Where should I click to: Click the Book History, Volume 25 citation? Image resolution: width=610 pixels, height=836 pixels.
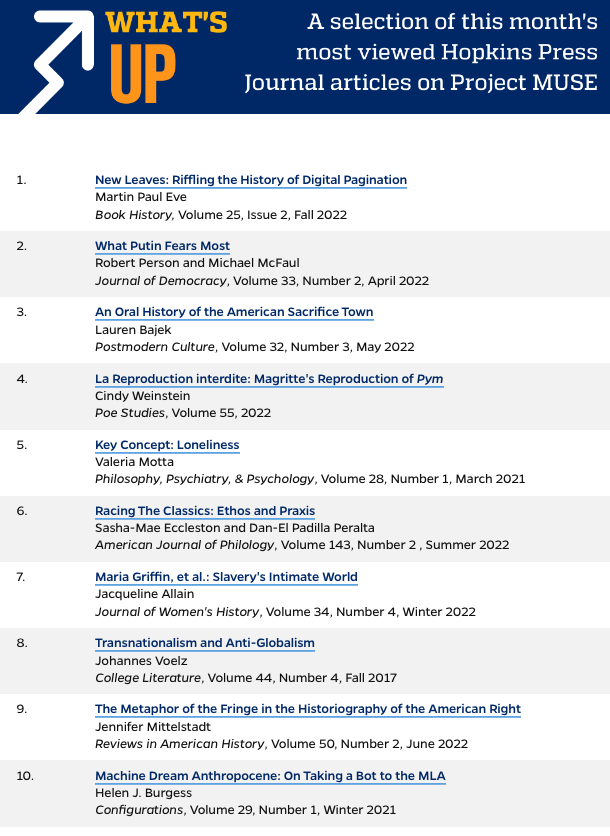pyautogui.click(x=221, y=215)
